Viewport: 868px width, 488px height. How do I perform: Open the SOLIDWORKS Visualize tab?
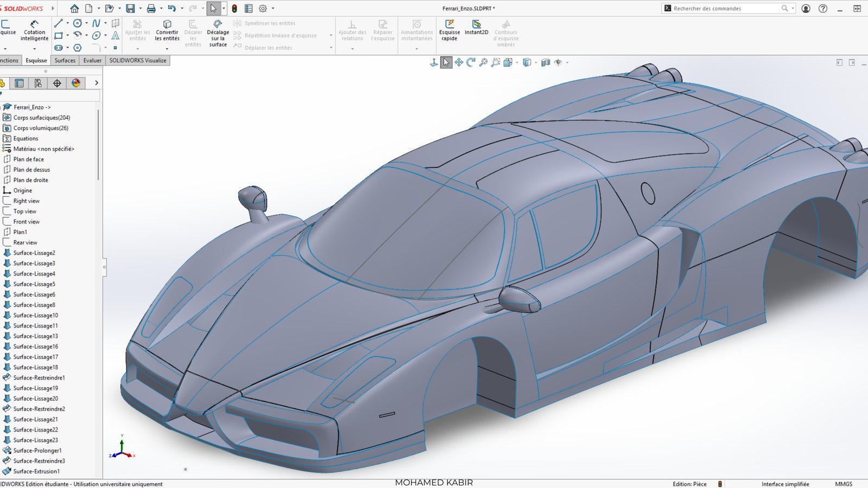(138, 60)
